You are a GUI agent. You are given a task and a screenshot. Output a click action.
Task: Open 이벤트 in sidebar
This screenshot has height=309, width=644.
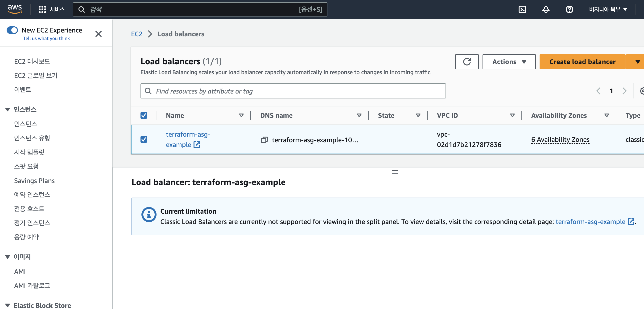(x=22, y=89)
